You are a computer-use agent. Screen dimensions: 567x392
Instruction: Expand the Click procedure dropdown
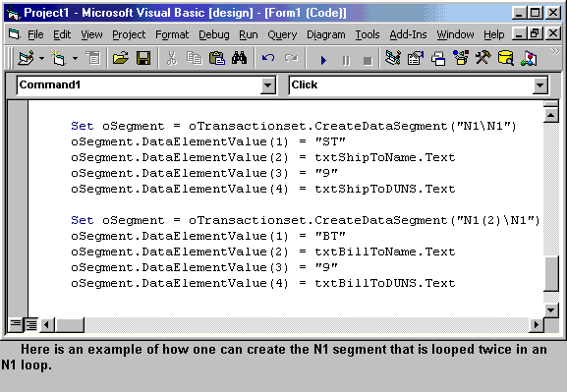[x=539, y=85]
